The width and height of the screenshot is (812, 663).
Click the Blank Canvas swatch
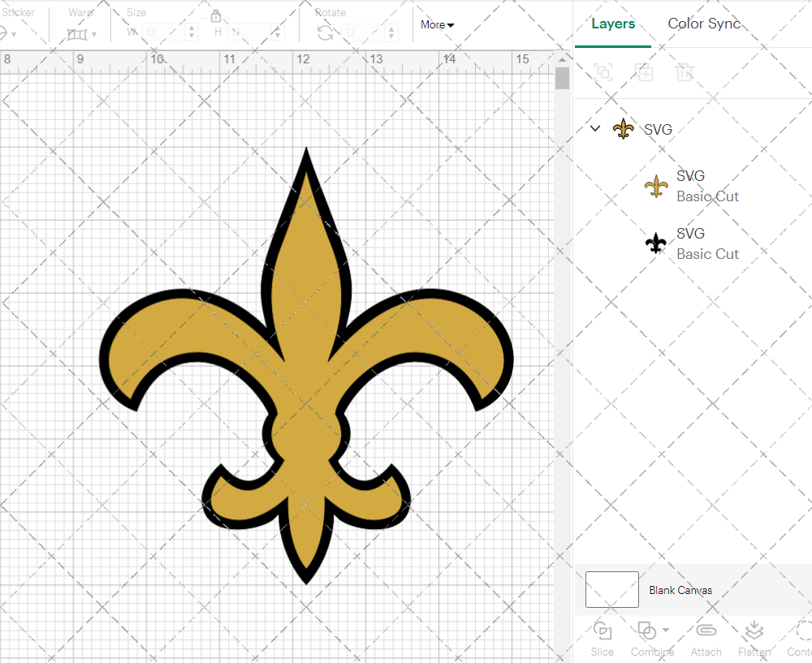pyautogui.click(x=611, y=589)
